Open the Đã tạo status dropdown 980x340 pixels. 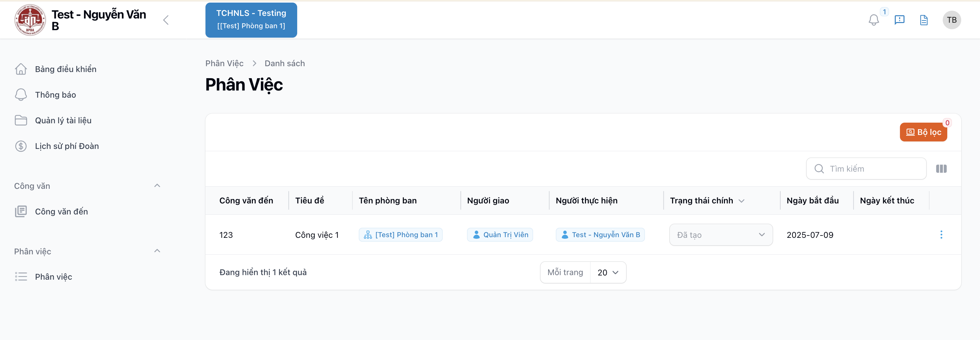pos(720,235)
